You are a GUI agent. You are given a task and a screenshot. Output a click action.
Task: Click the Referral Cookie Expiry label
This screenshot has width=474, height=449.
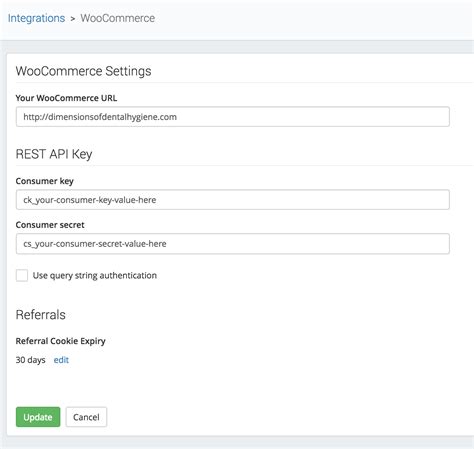click(61, 341)
